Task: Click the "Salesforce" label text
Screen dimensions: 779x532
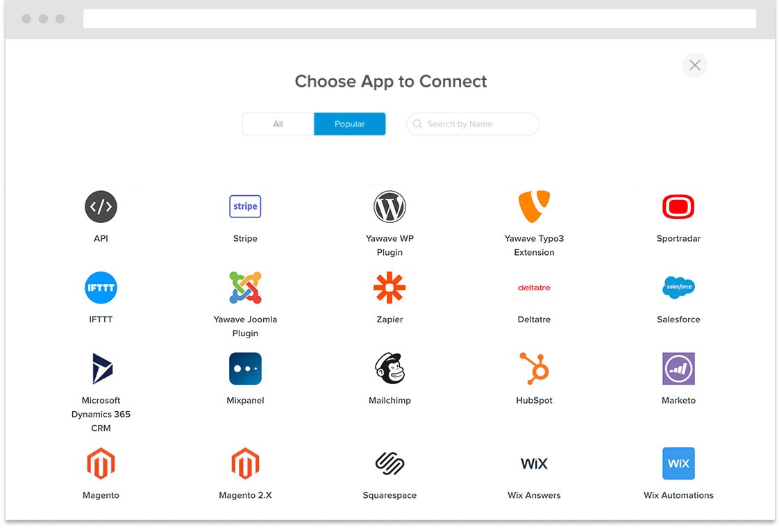Action: coord(678,319)
